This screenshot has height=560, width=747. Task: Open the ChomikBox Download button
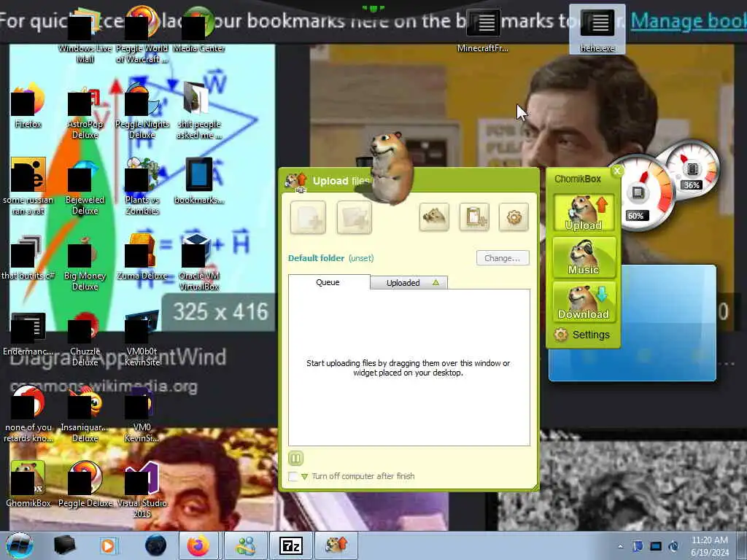(584, 302)
